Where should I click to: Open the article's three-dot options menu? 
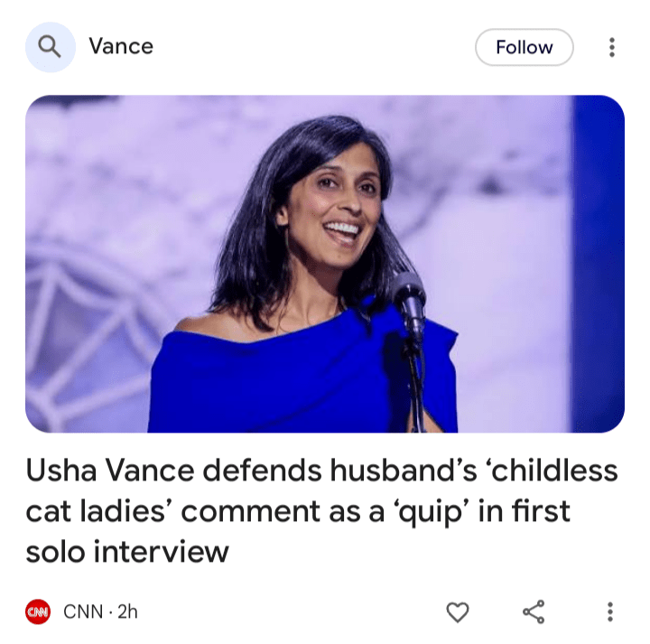609,611
